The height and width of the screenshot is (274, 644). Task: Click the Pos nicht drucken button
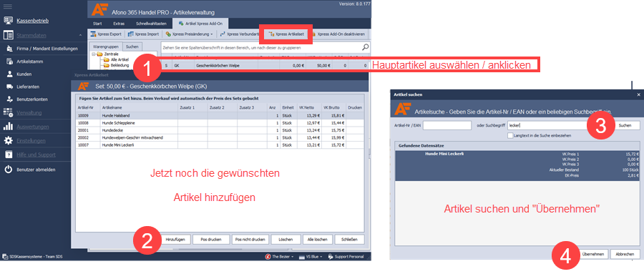click(x=250, y=239)
